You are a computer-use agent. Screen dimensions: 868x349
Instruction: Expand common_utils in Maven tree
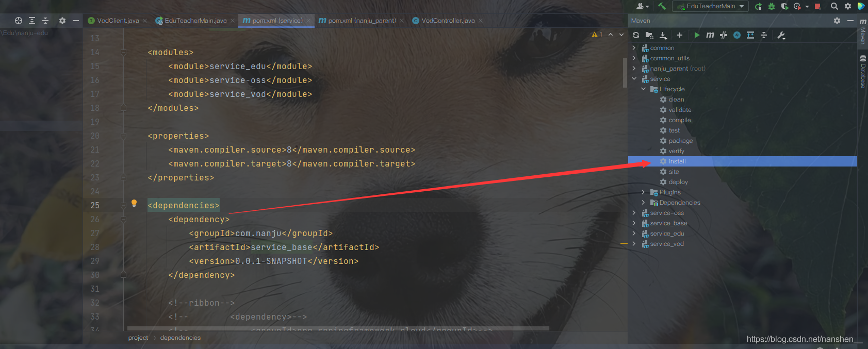click(x=634, y=58)
